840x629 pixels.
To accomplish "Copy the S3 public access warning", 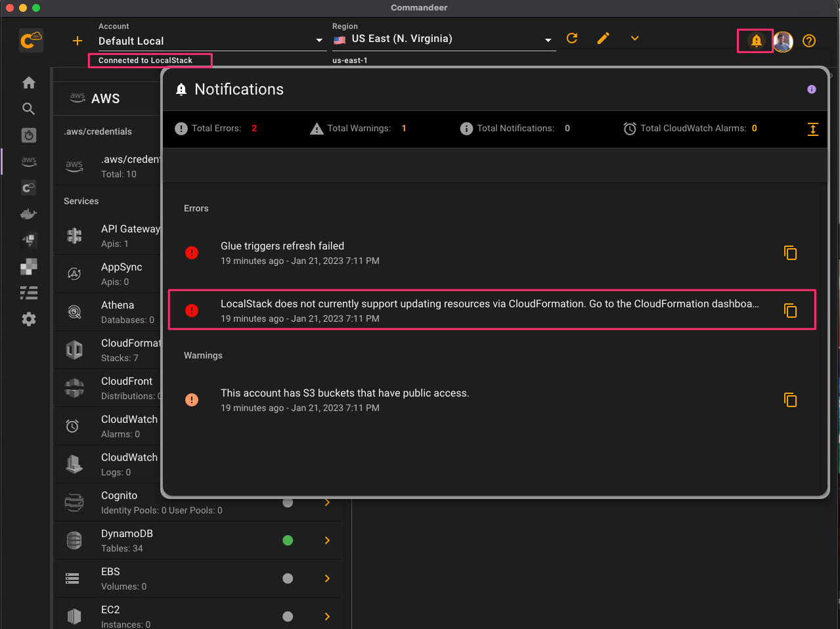I will point(790,400).
